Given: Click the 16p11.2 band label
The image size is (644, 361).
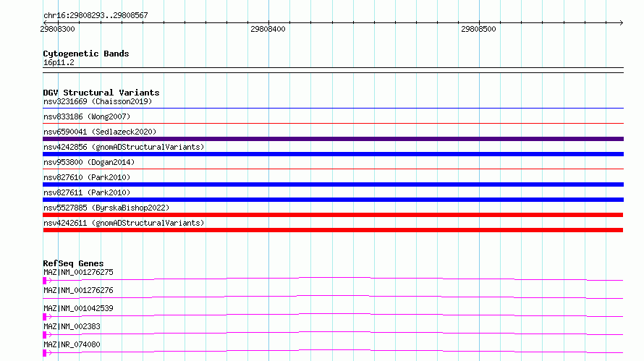Looking at the screenshot, I should 59,62.
